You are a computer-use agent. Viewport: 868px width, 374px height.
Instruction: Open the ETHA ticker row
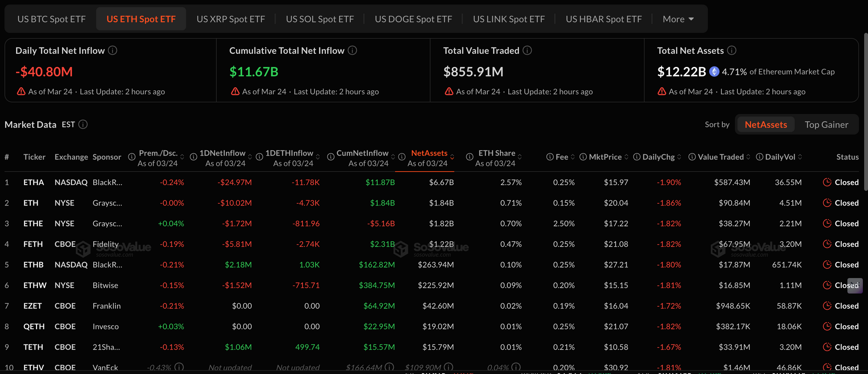431,182
